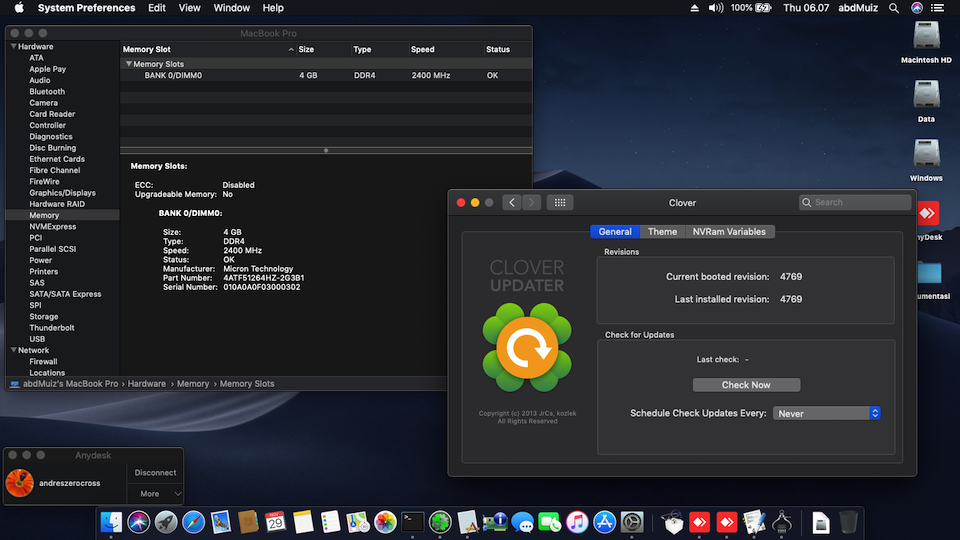Viewport: 960px width, 540px height.
Task: Open Finder from the dock
Action: (x=111, y=522)
